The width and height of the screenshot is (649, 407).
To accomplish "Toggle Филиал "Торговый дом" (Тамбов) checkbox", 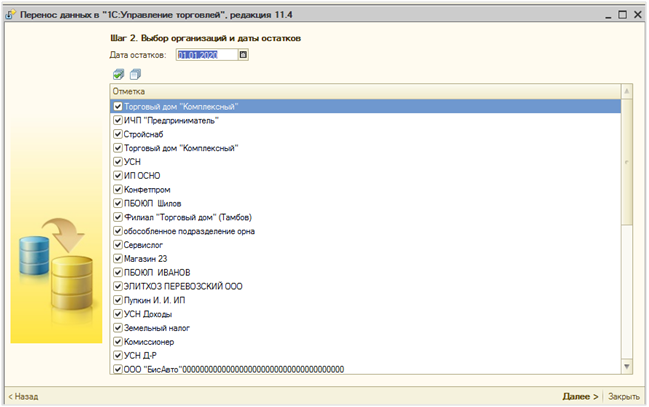I will (x=118, y=217).
